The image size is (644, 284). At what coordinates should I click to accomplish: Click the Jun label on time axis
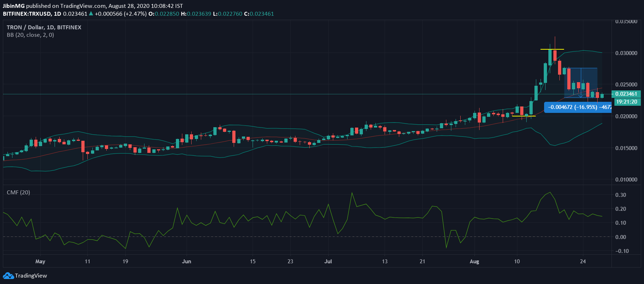click(x=186, y=261)
